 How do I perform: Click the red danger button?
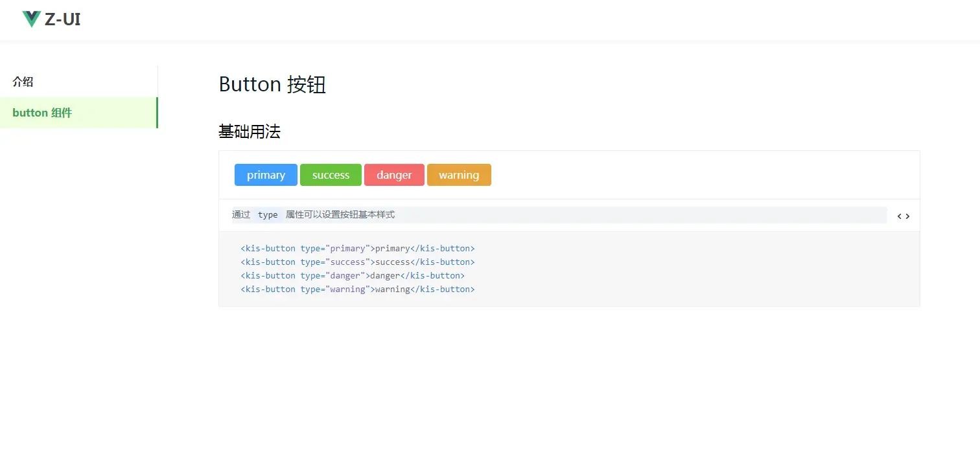394,174
